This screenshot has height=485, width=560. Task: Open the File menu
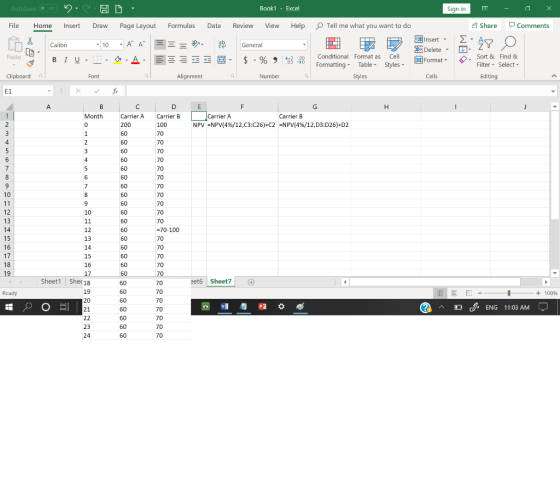click(x=14, y=26)
